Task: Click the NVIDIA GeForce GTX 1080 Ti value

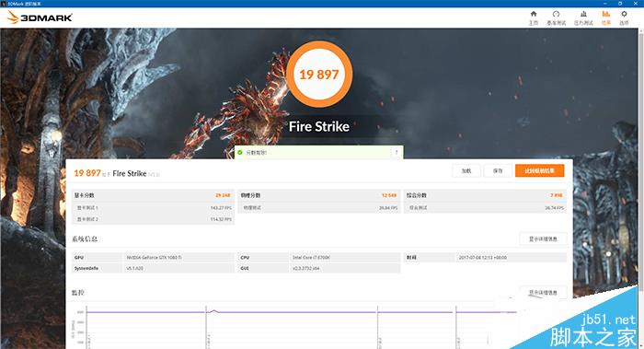Action: coord(154,257)
